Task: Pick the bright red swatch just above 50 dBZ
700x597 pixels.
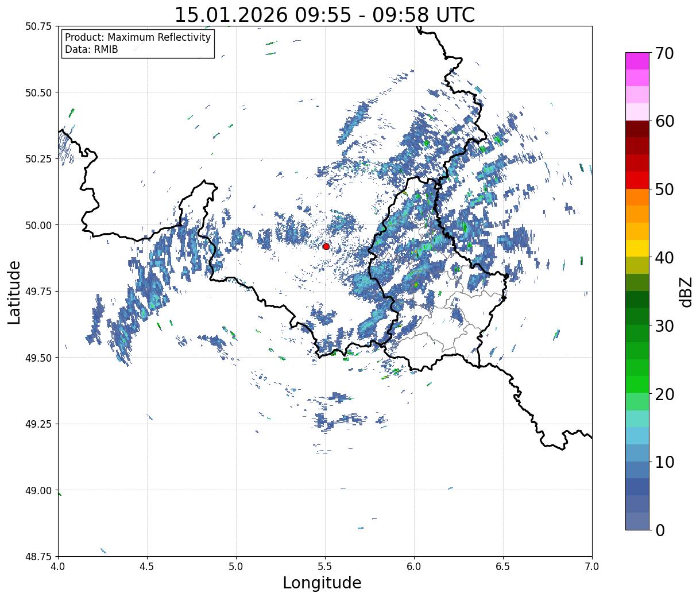Action: (637, 180)
